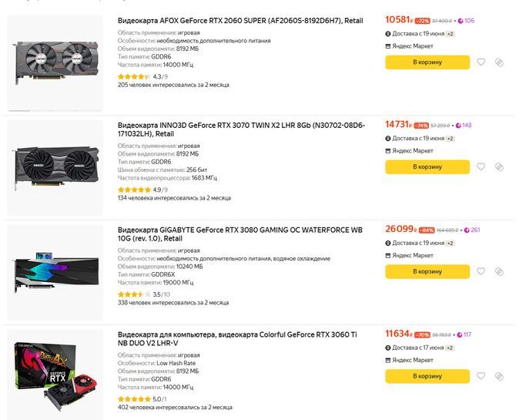Viewport: 526px width, 420px height.
Task: Favorite the INNO3D RTX 3070 card
Action: click(x=481, y=166)
